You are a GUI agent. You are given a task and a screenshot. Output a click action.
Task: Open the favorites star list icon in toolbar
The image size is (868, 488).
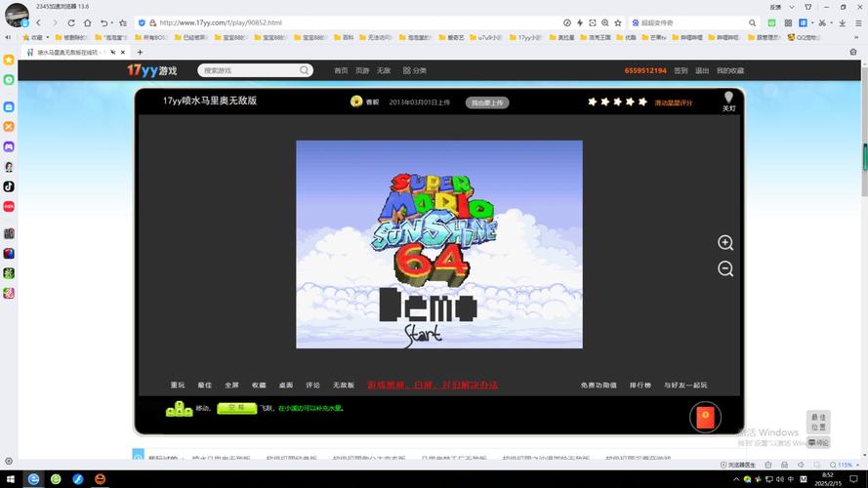click(x=123, y=22)
